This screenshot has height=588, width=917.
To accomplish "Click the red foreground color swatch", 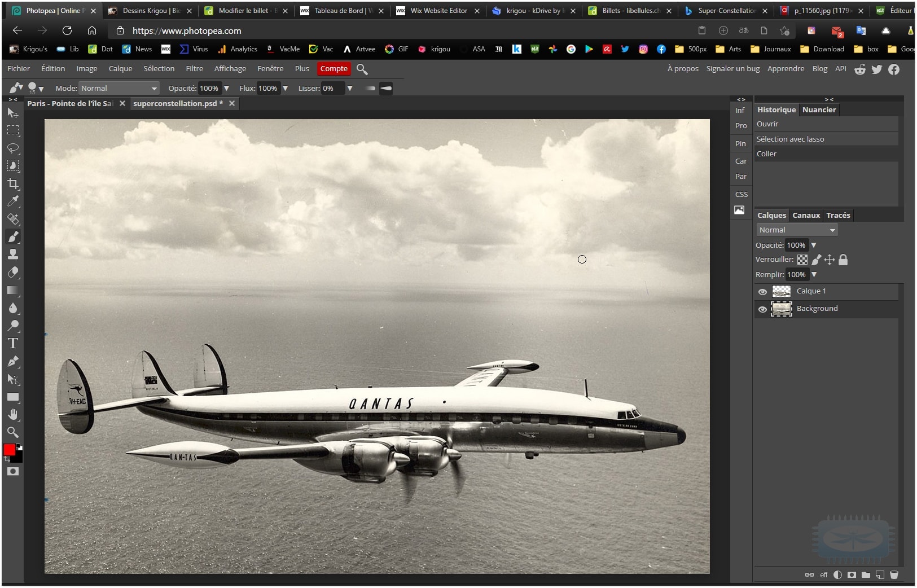I will coord(10,450).
